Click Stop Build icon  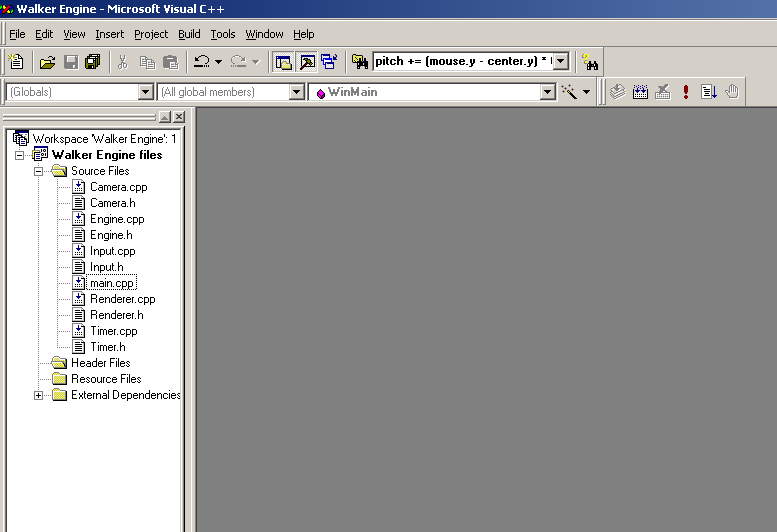(663, 92)
